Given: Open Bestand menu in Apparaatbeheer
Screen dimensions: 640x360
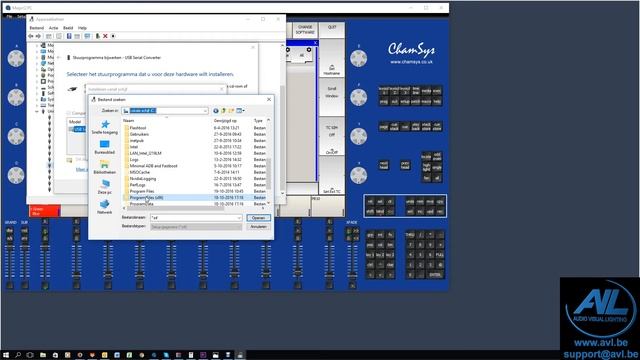Looking at the screenshot, I should (36, 28).
